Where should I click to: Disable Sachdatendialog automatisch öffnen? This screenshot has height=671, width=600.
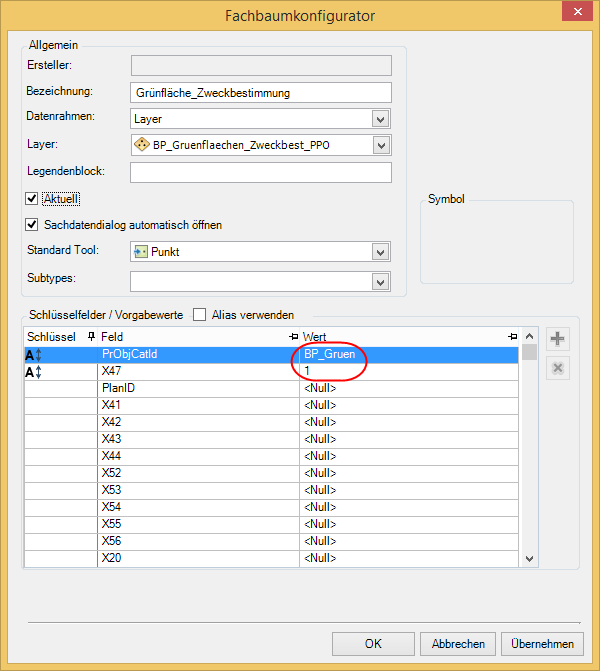click(32, 224)
